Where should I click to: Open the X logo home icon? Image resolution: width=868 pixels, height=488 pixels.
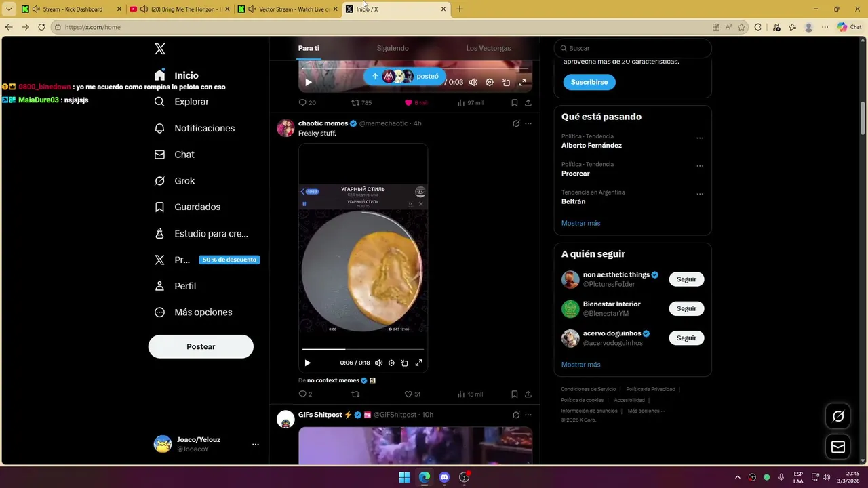pyautogui.click(x=160, y=49)
